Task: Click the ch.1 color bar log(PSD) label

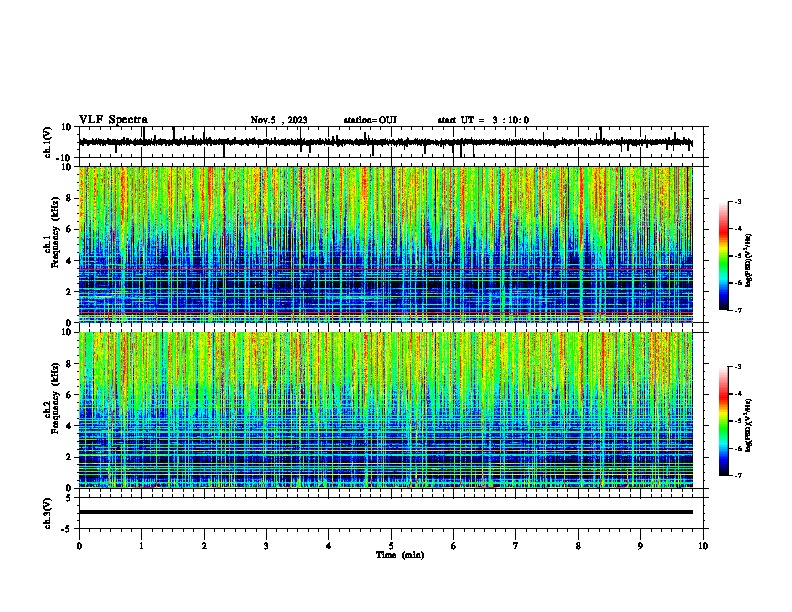Action: [748, 261]
